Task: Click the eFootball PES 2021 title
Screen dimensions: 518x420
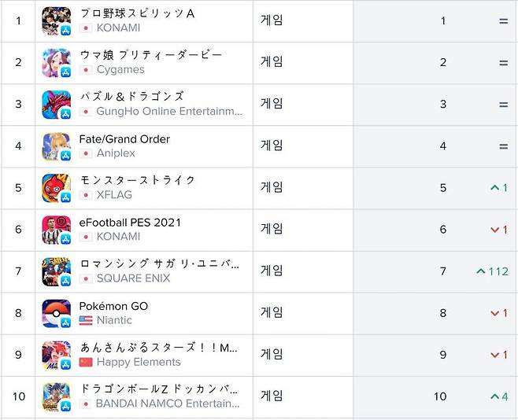Action: (x=130, y=223)
